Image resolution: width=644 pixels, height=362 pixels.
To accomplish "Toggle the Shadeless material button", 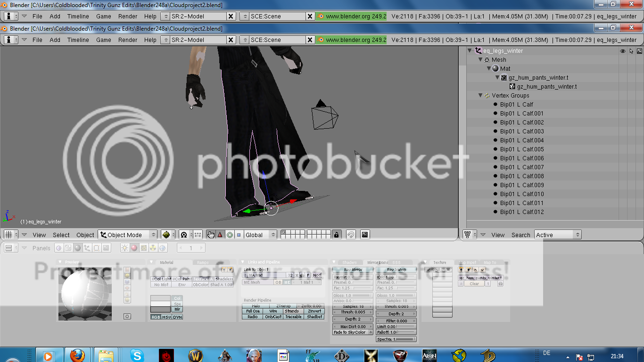I will pos(223,279).
